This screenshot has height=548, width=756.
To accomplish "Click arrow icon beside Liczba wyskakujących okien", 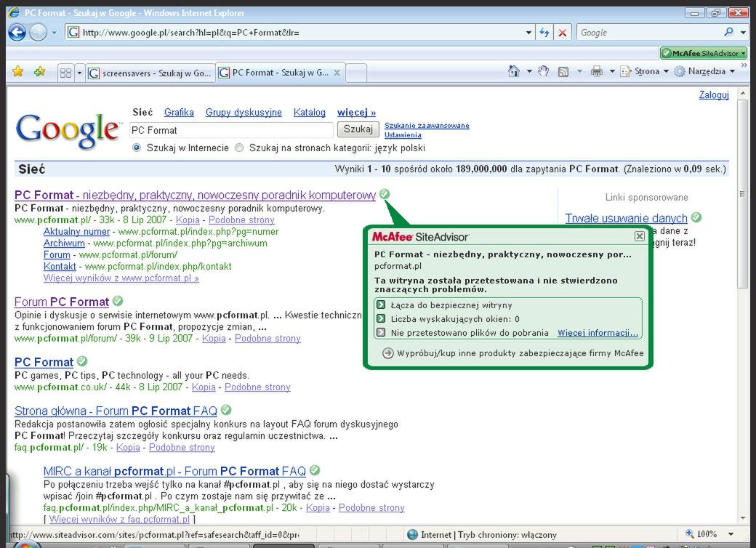I will coord(381,318).
